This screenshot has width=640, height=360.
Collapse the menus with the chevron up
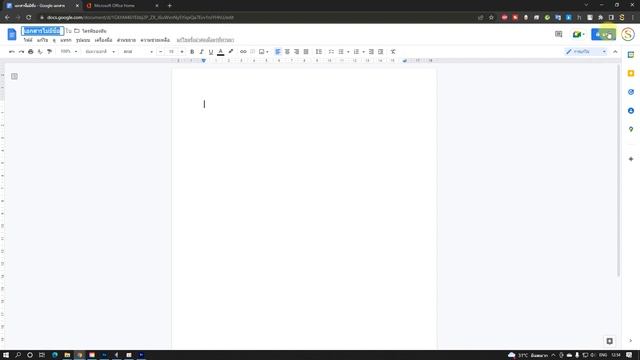click(x=615, y=52)
